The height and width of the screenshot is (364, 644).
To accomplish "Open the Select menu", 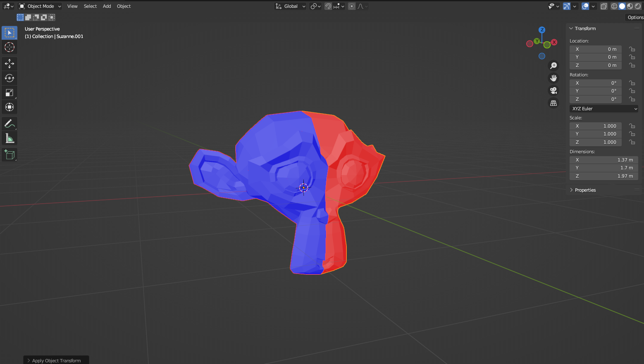I will (x=90, y=6).
